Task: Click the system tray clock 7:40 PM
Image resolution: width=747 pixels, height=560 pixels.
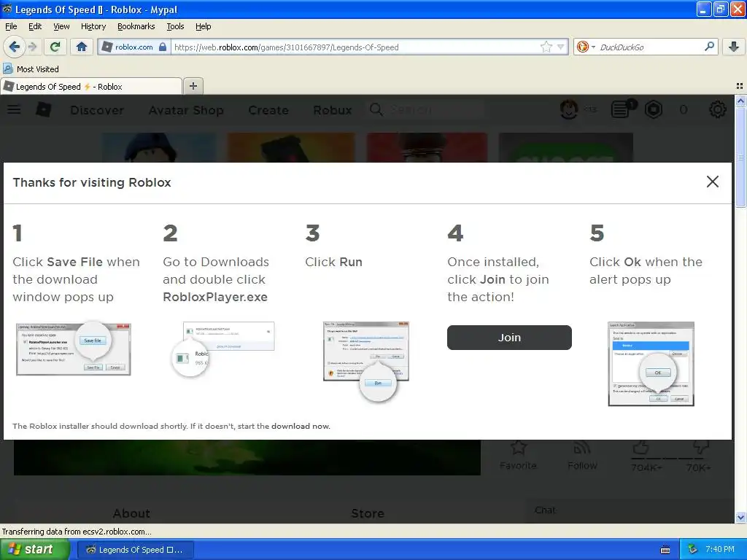Action: [x=720, y=549]
